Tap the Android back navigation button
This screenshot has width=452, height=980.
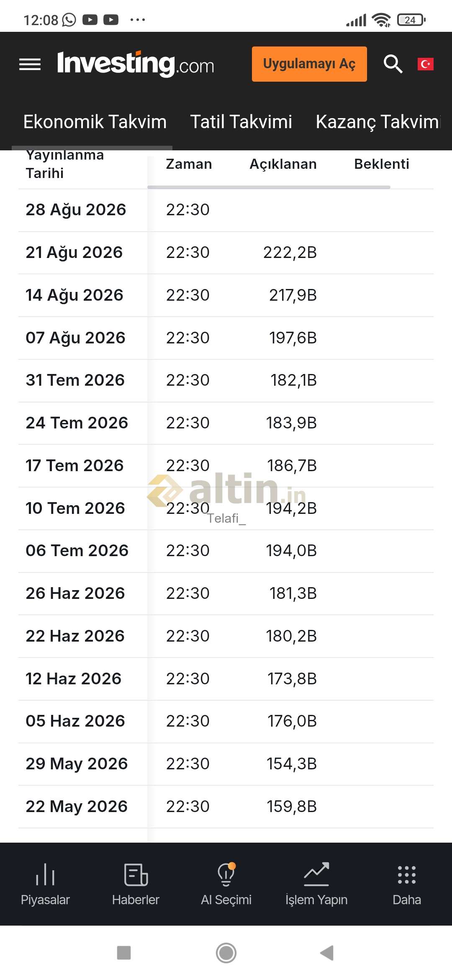(x=327, y=953)
